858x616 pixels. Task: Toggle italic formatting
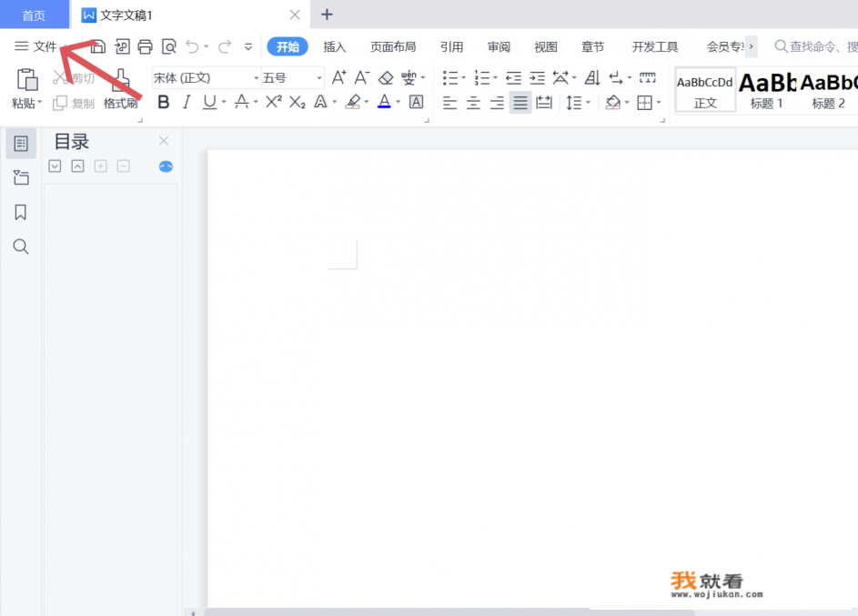pos(187,102)
